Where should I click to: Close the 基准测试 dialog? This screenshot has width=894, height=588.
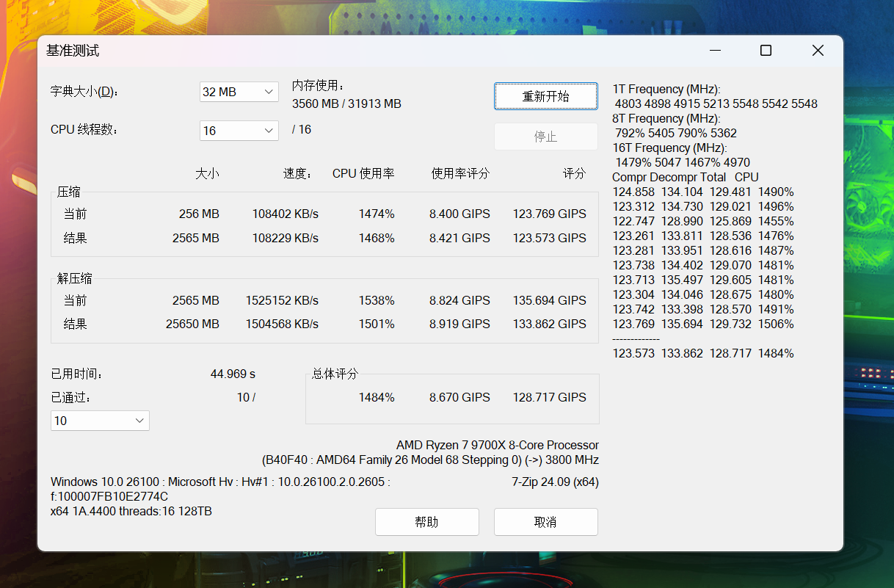click(818, 51)
